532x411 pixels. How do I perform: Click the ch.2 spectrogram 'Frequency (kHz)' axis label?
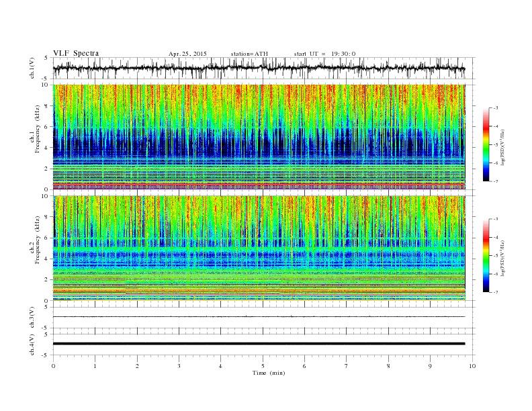coord(38,240)
